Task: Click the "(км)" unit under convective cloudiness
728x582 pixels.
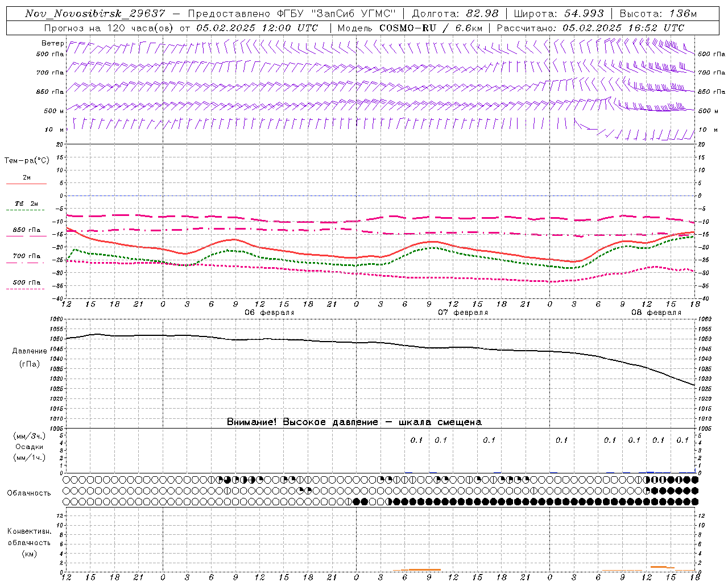Action: (x=30, y=554)
